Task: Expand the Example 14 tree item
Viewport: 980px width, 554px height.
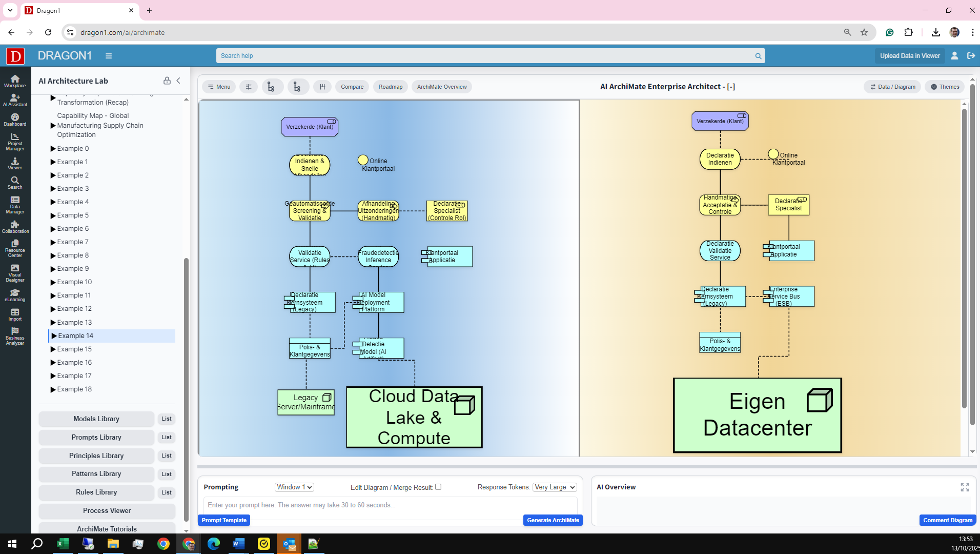Action: 54,336
